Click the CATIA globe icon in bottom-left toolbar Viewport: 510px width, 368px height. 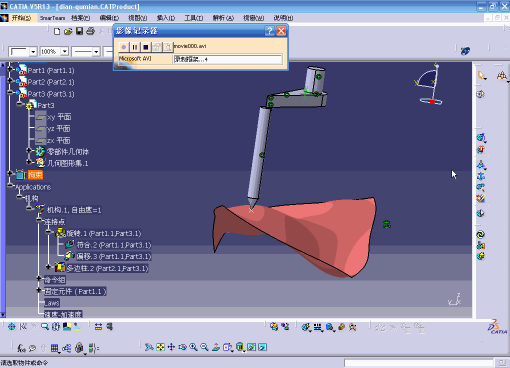[x=12, y=327]
